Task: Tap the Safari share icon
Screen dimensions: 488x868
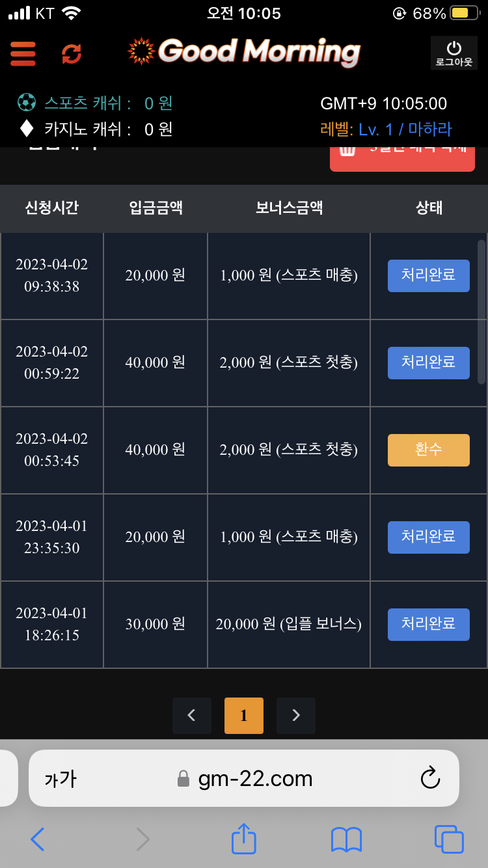Action: pos(244,839)
